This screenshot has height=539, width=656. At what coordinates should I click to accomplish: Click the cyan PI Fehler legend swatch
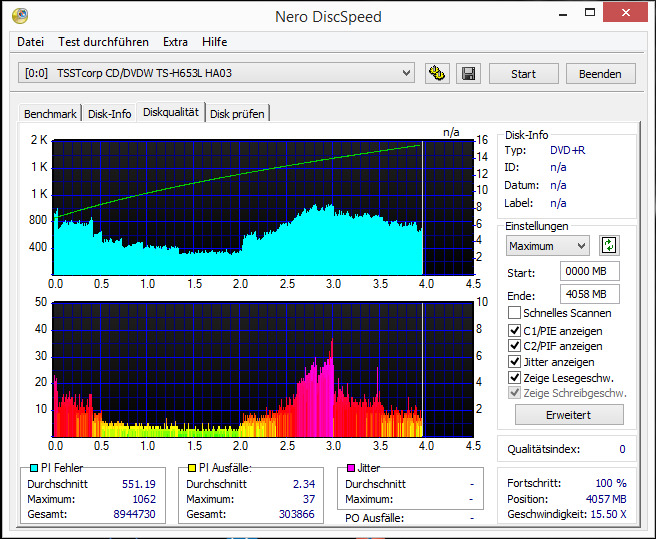(34, 468)
